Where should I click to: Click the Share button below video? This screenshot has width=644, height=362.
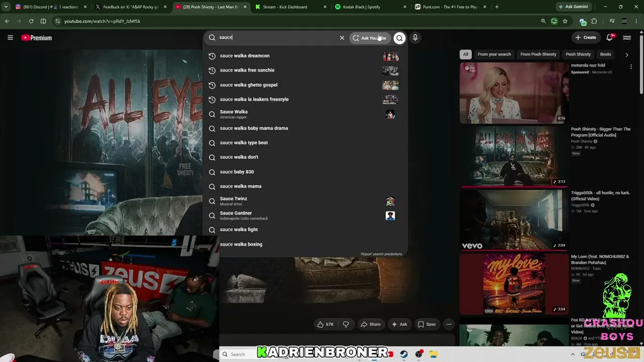click(370, 324)
